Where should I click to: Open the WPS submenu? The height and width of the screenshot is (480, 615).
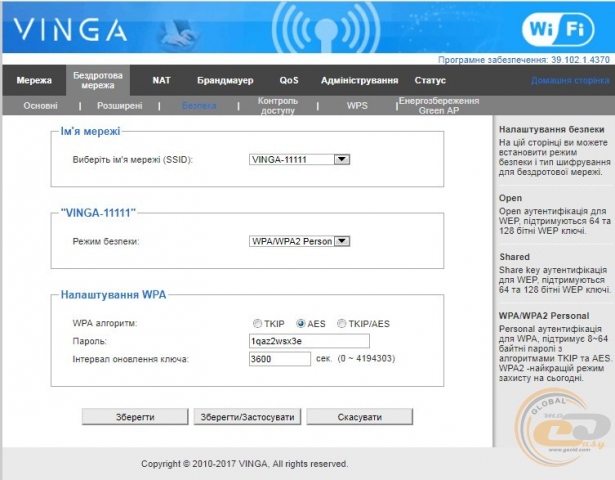(x=357, y=106)
